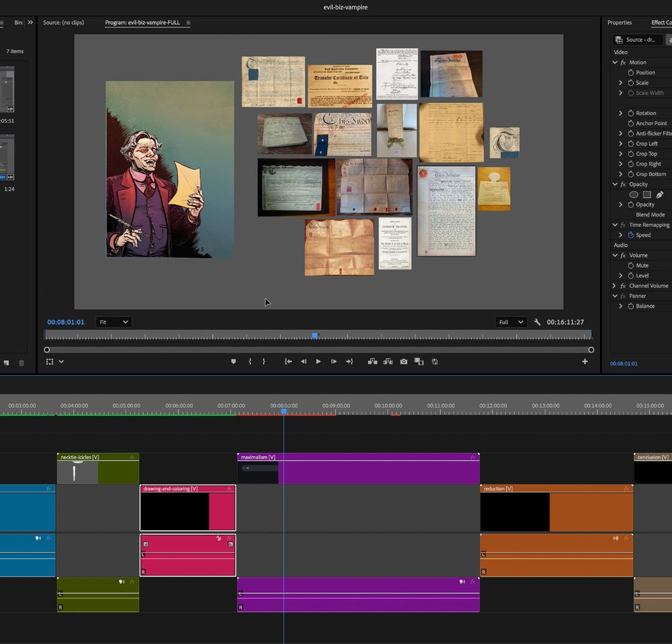The image size is (672, 644).
Task: Jump to In point
Action: [288, 362]
